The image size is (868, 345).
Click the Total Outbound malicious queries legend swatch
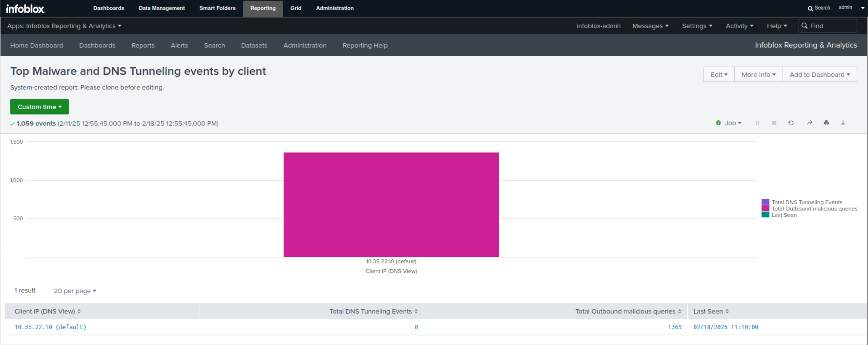pyautogui.click(x=765, y=209)
